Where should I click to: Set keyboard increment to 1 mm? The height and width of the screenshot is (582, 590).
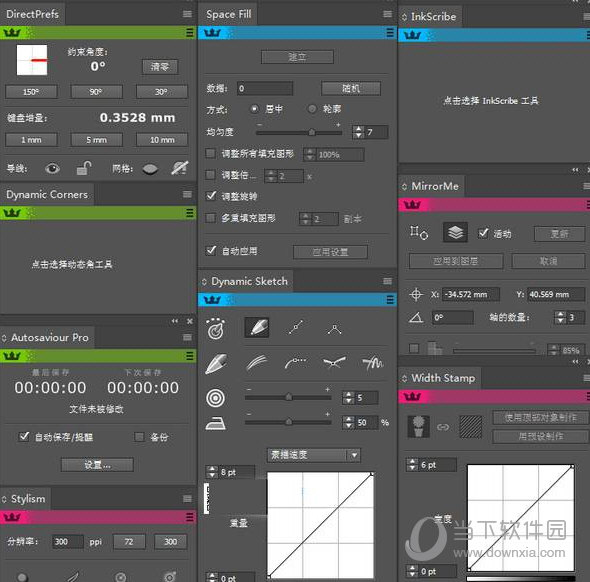pos(31,140)
